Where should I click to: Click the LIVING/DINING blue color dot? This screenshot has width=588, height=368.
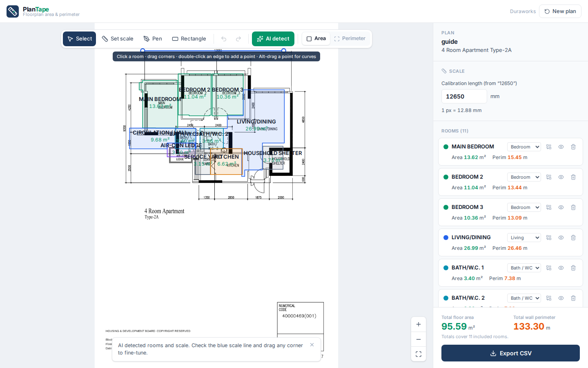click(446, 238)
